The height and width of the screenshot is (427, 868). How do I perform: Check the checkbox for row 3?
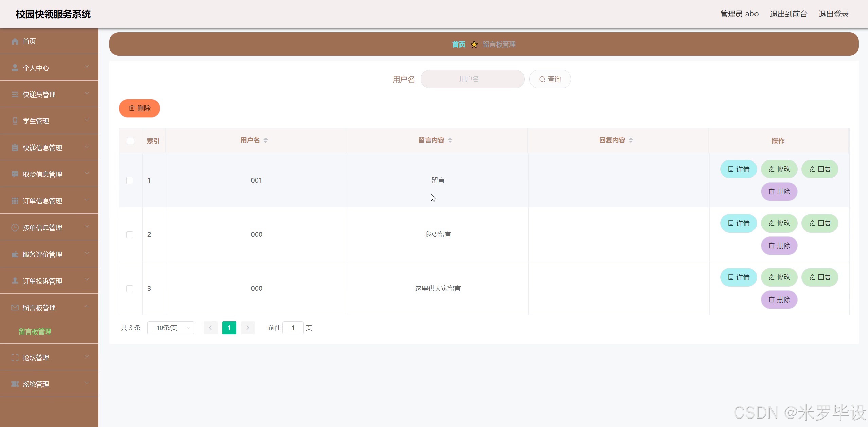pos(129,288)
